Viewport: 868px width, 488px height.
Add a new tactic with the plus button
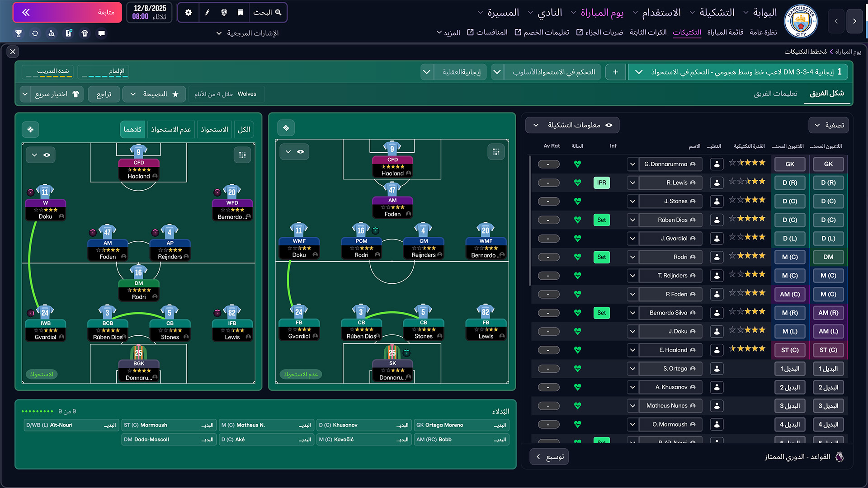pos(615,72)
